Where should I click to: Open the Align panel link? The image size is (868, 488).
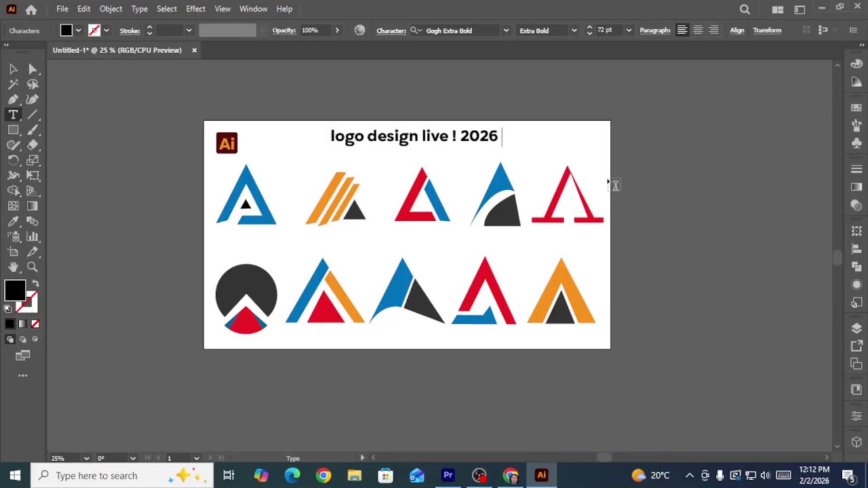tap(737, 30)
